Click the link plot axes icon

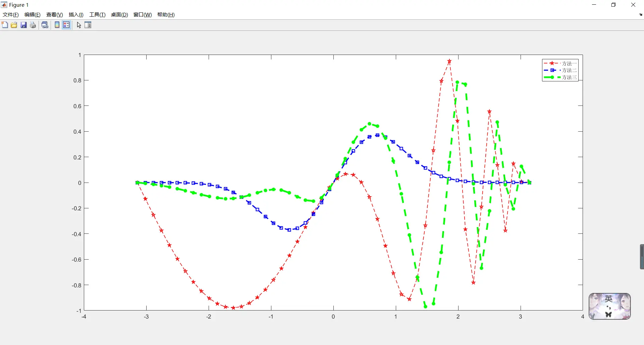pos(45,25)
